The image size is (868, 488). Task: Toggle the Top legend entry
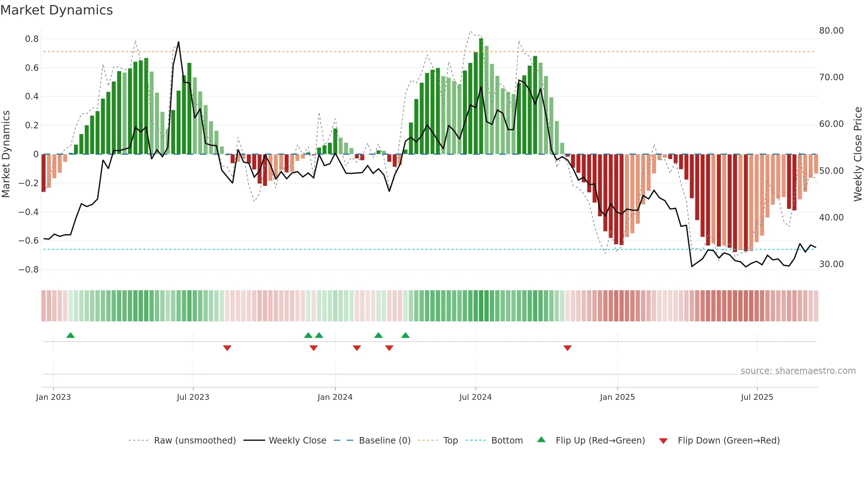(x=438, y=440)
